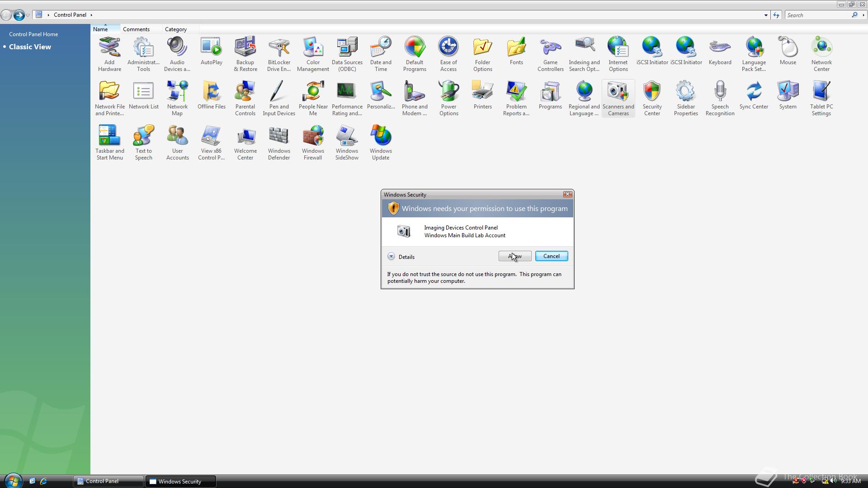The width and height of the screenshot is (868, 488).
Task: Open the Game Controllers icon
Action: click(550, 54)
